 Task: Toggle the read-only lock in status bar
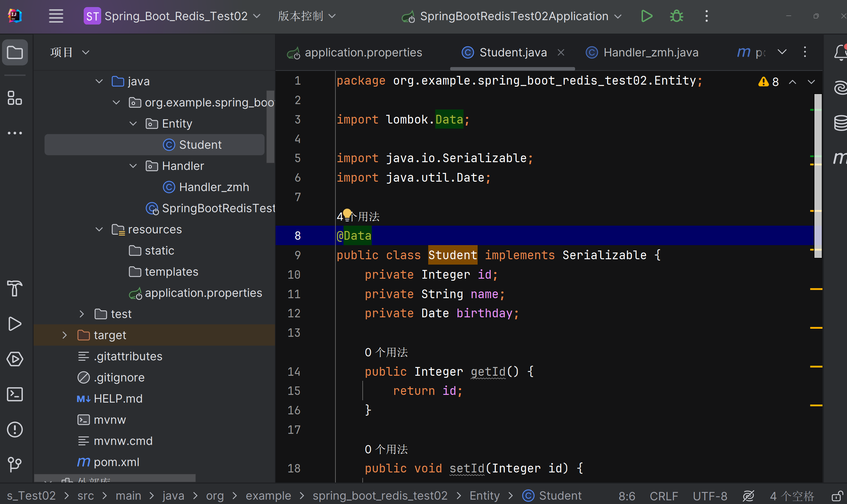coord(837,496)
